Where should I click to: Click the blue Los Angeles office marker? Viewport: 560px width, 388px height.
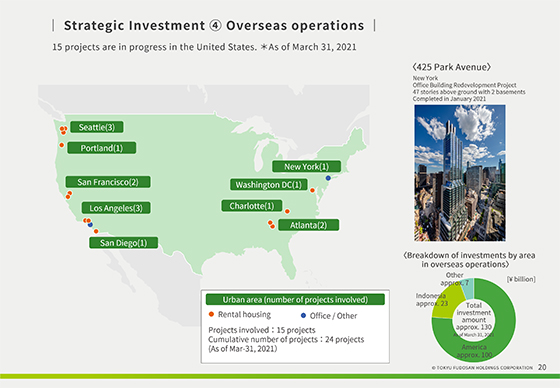pos(90,225)
